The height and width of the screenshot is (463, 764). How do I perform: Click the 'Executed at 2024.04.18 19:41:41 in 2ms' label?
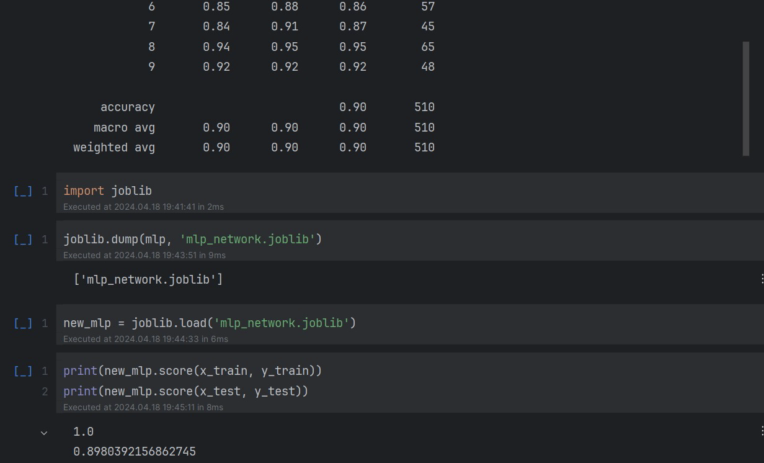coord(143,207)
